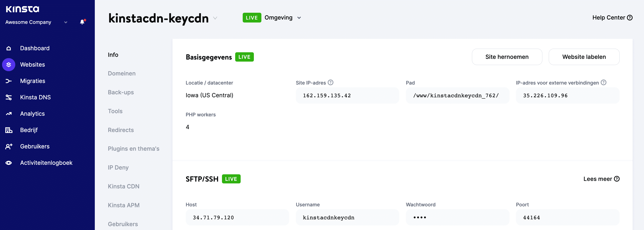Open Gebruikers via the add-user icon
This screenshot has width=644, height=230.
[8, 146]
